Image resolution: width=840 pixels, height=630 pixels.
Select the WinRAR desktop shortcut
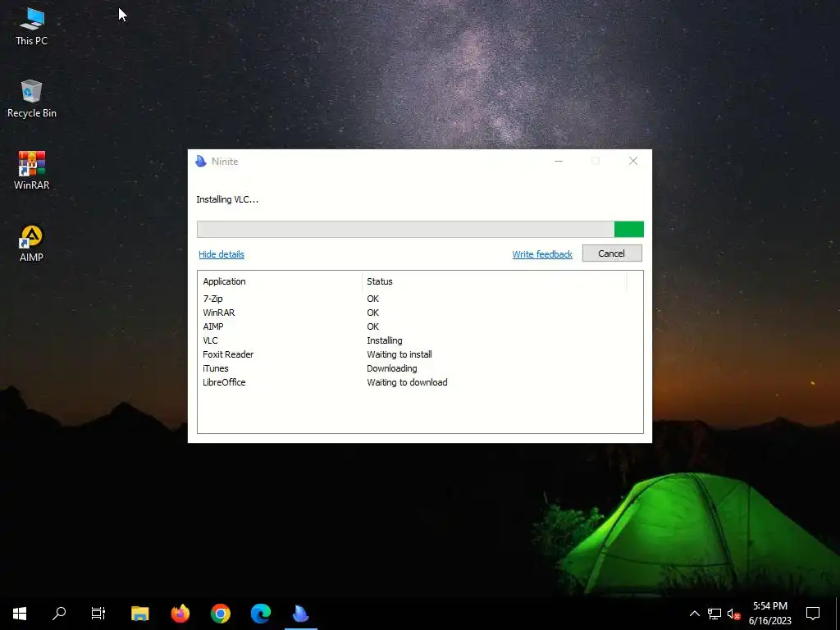click(x=32, y=171)
